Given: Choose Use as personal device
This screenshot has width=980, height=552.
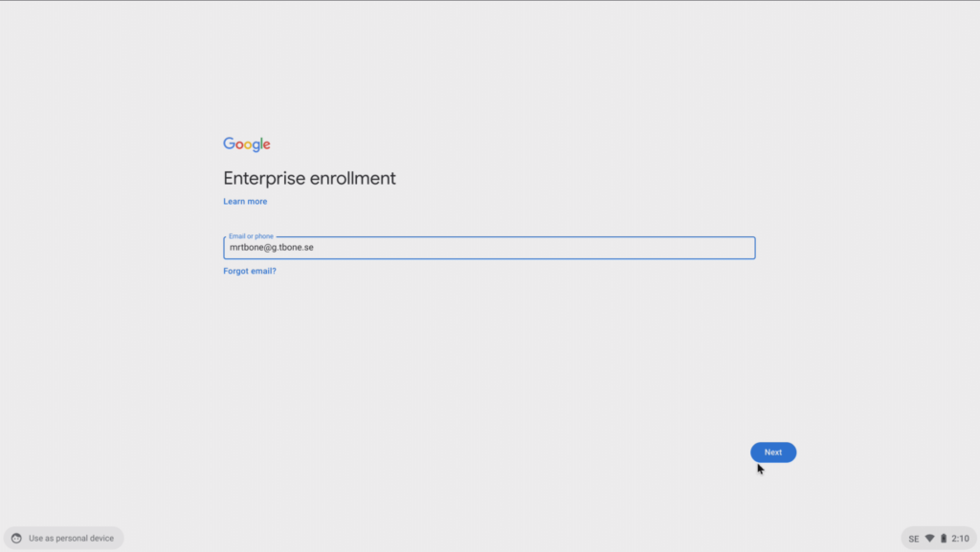Looking at the screenshot, I should pos(64,539).
